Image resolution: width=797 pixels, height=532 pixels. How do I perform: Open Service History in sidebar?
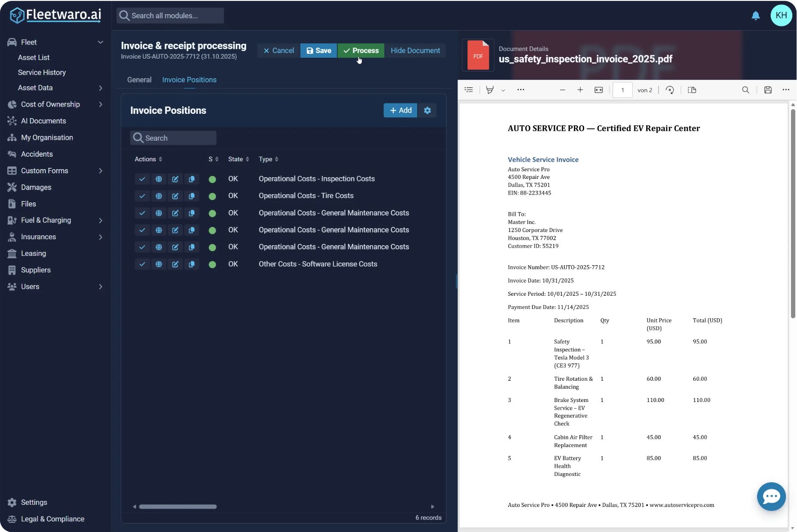[42, 73]
